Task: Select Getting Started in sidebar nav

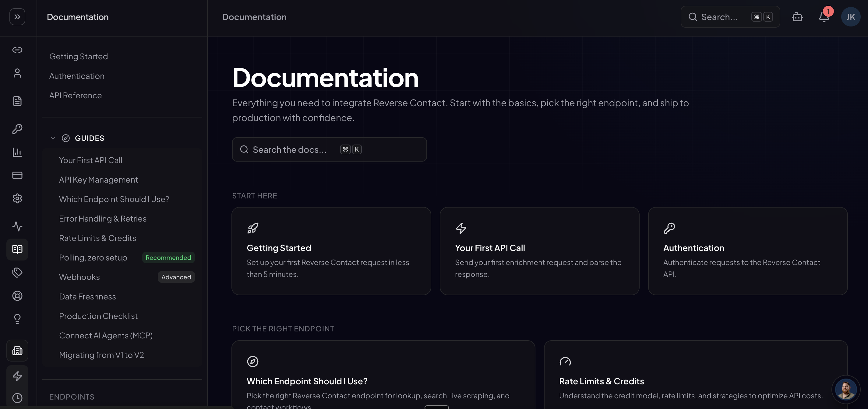Action: pos(79,57)
